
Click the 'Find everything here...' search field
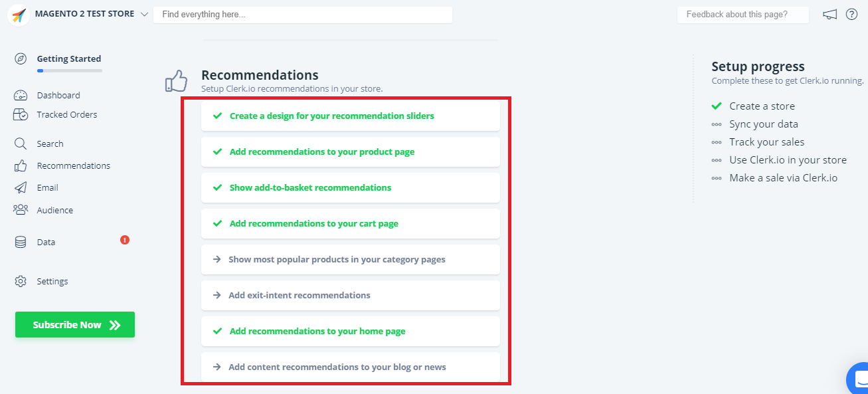[x=302, y=15]
